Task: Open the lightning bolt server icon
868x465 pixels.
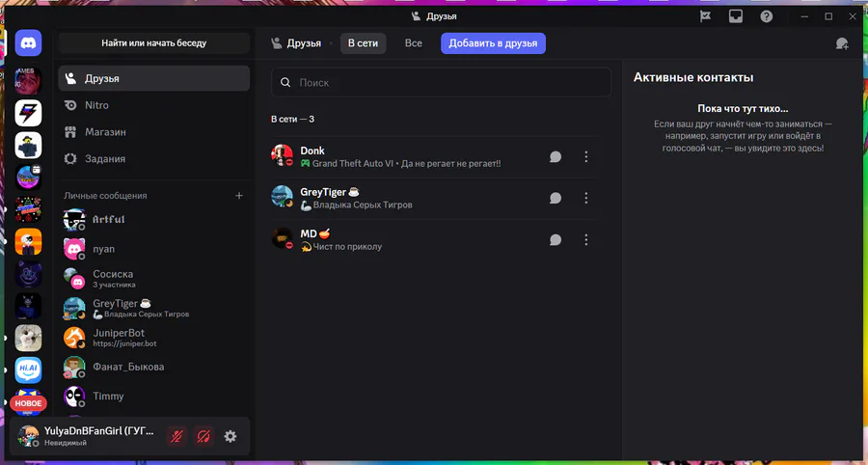Action: click(28, 113)
